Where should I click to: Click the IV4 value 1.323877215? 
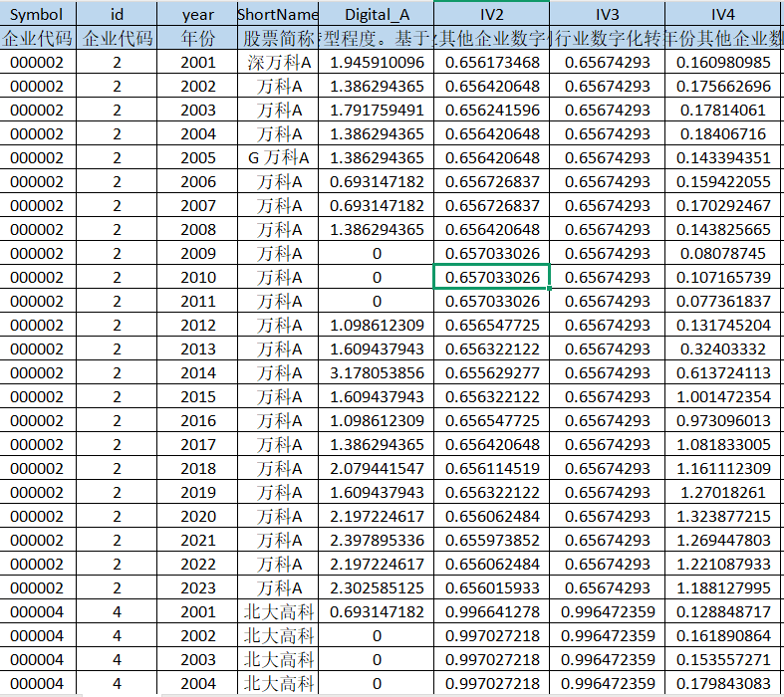(x=723, y=516)
